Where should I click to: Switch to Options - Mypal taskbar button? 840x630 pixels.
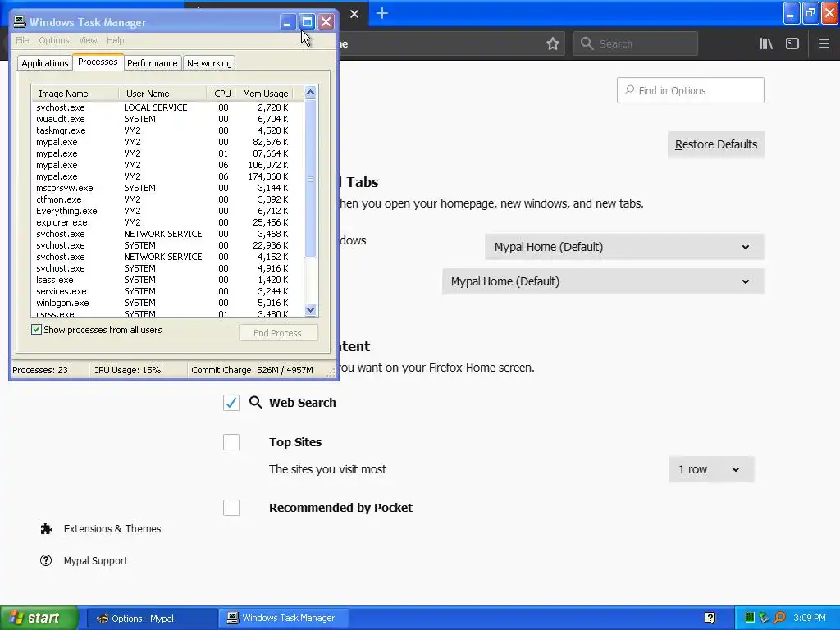pyautogui.click(x=152, y=619)
